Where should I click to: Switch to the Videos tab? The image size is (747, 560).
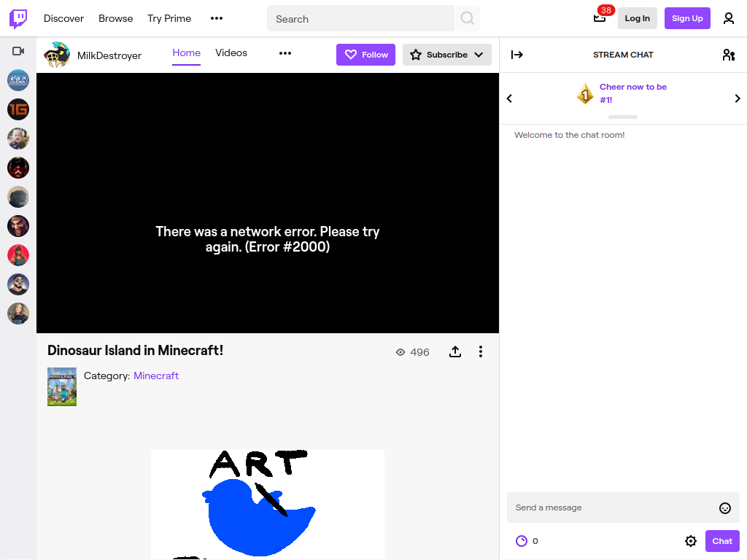[231, 52]
